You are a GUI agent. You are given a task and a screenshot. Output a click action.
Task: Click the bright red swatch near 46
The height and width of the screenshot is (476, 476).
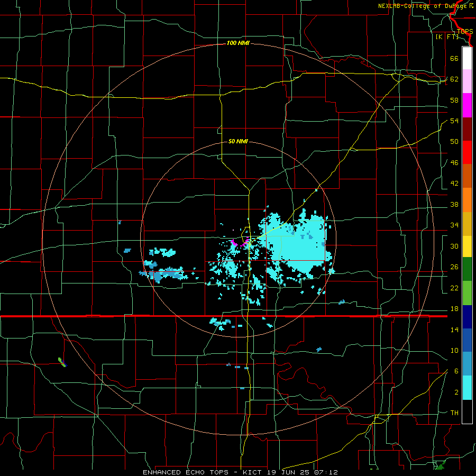click(467, 152)
